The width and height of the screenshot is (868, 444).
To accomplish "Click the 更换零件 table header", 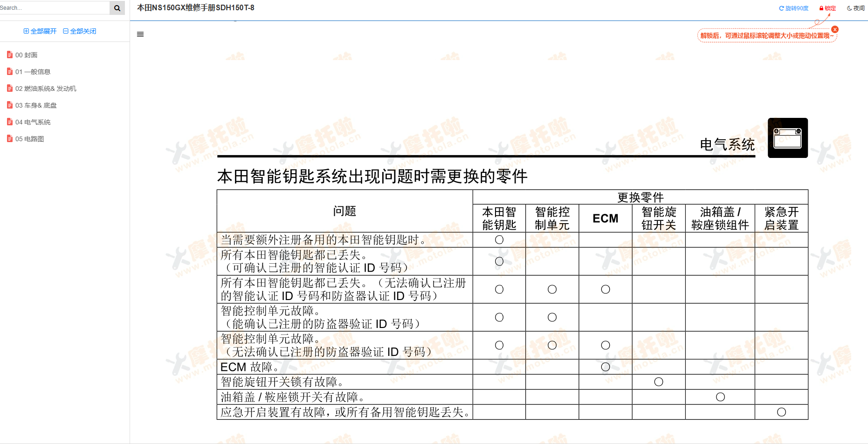I will tap(641, 197).
